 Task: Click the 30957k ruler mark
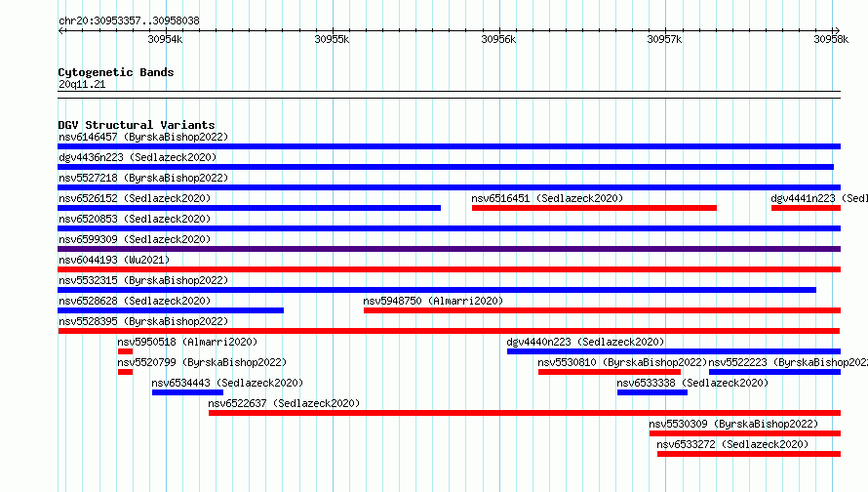point(664,39)
